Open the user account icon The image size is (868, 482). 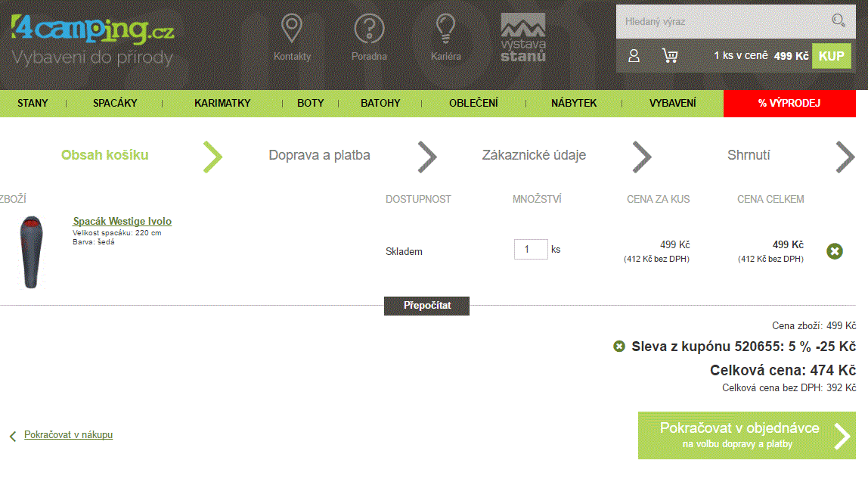pos(634,56)
